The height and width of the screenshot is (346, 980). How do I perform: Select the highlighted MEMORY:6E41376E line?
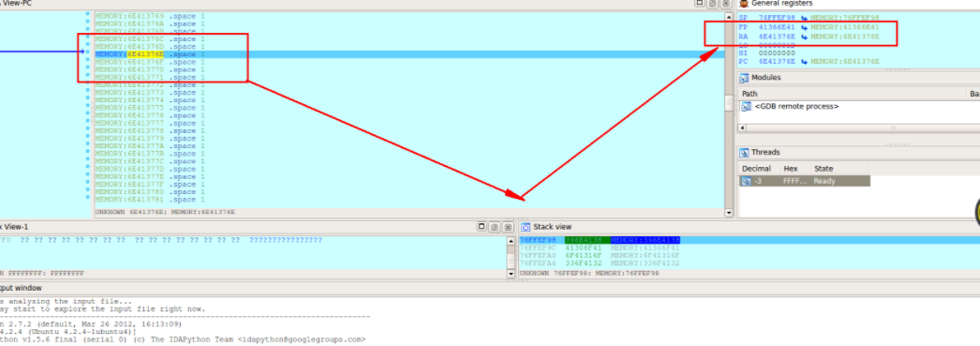(409, 54)
